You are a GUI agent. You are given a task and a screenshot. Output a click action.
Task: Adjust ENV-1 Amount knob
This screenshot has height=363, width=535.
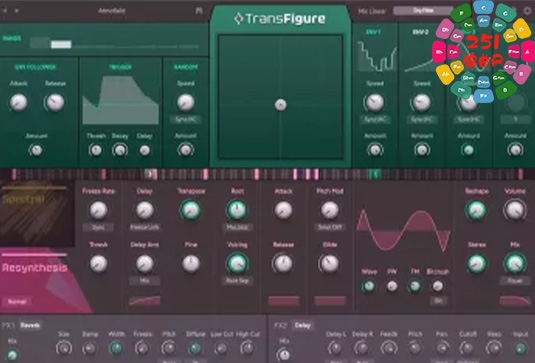tap(375, 150)
